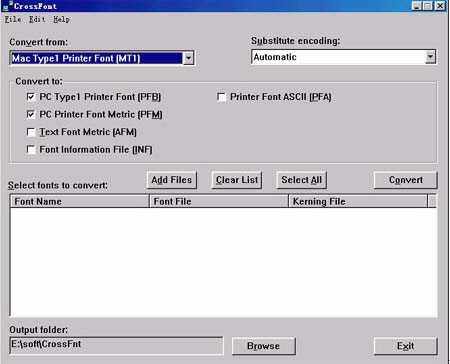Uncheck PC Printer Font Metric (PFM)
This screenshot has width=450, height=364.
pyautogui.click(x=31, y=115)
